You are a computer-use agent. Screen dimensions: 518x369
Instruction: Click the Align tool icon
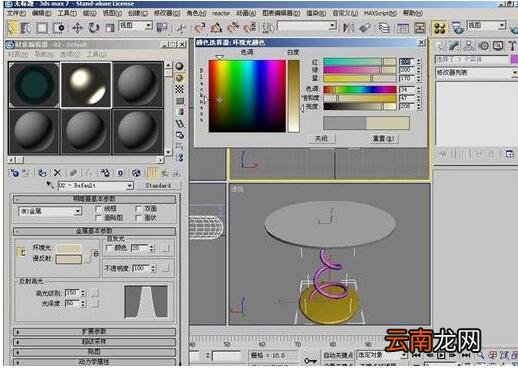[365, 27]
